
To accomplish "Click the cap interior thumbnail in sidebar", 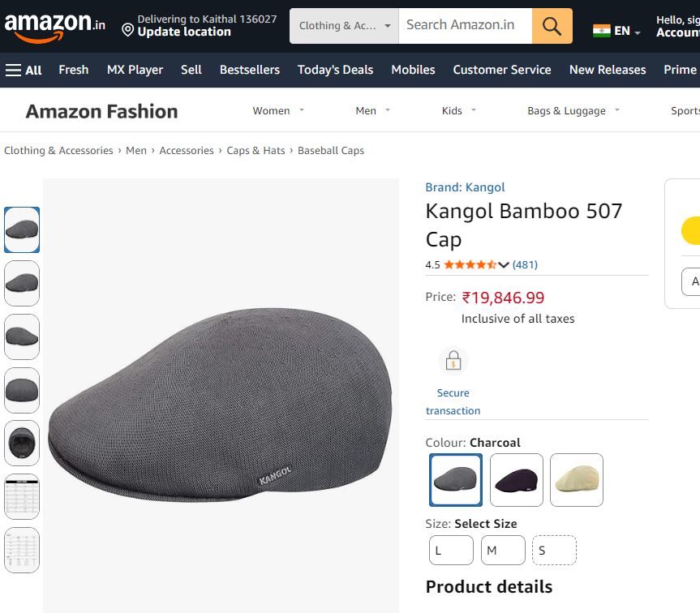I will pos(22,443).
